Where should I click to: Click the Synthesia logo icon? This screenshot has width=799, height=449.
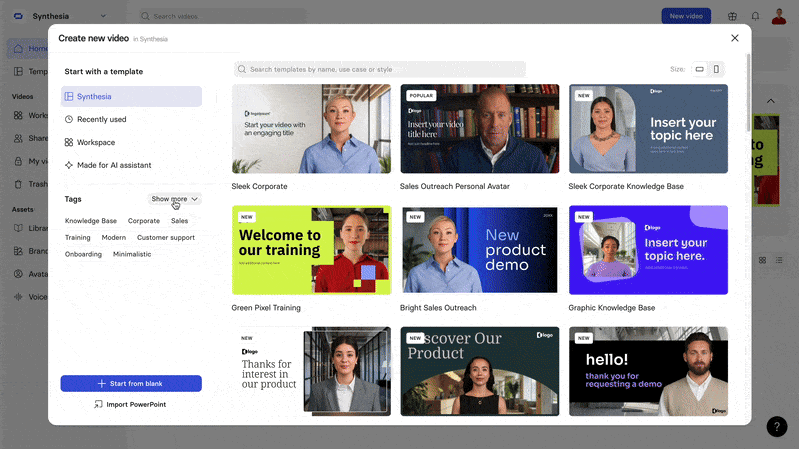17,16
